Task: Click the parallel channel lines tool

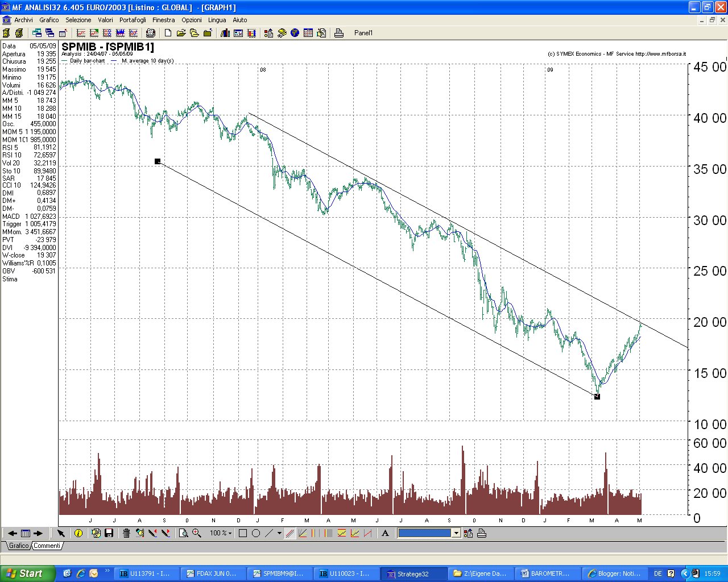Action: (289, 533)
